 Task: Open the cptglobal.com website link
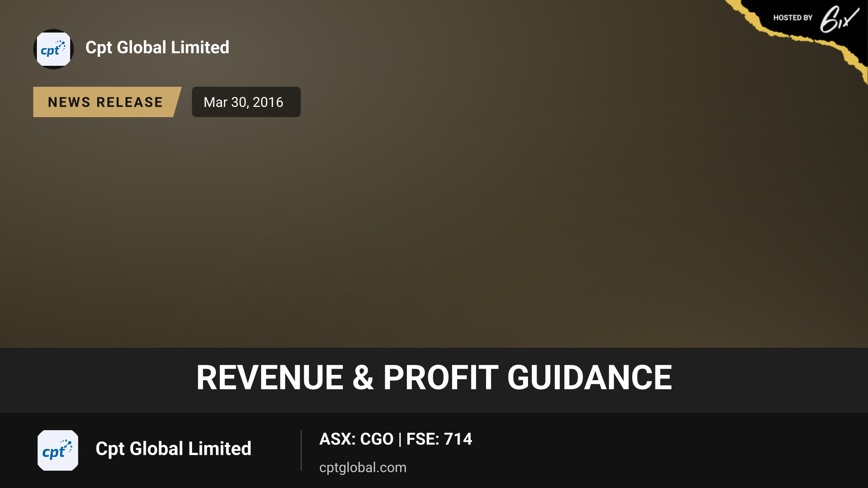click(x=363, y=467)
